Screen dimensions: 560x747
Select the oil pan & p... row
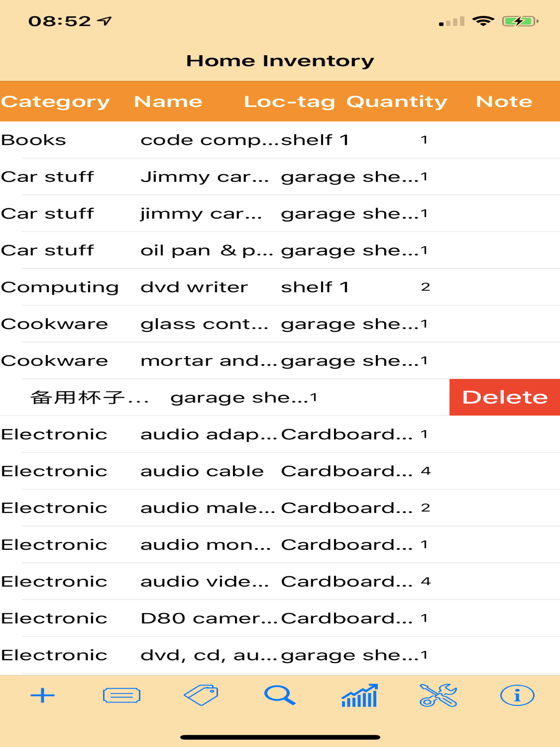280,250
